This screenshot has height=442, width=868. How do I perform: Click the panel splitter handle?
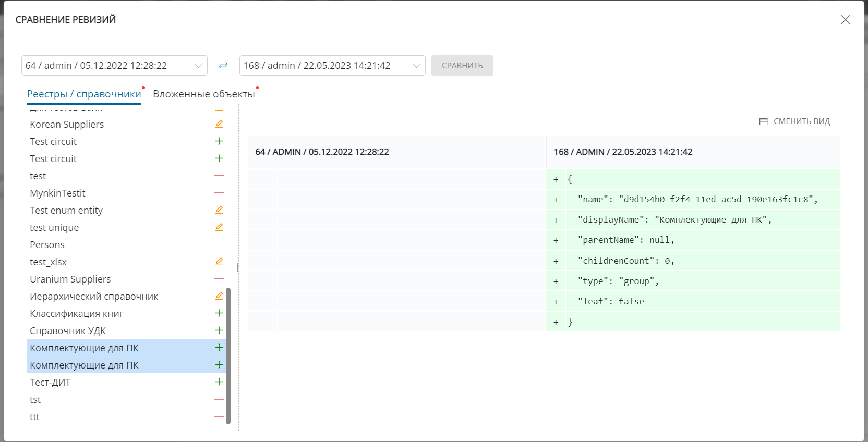[x=238, y=267]
